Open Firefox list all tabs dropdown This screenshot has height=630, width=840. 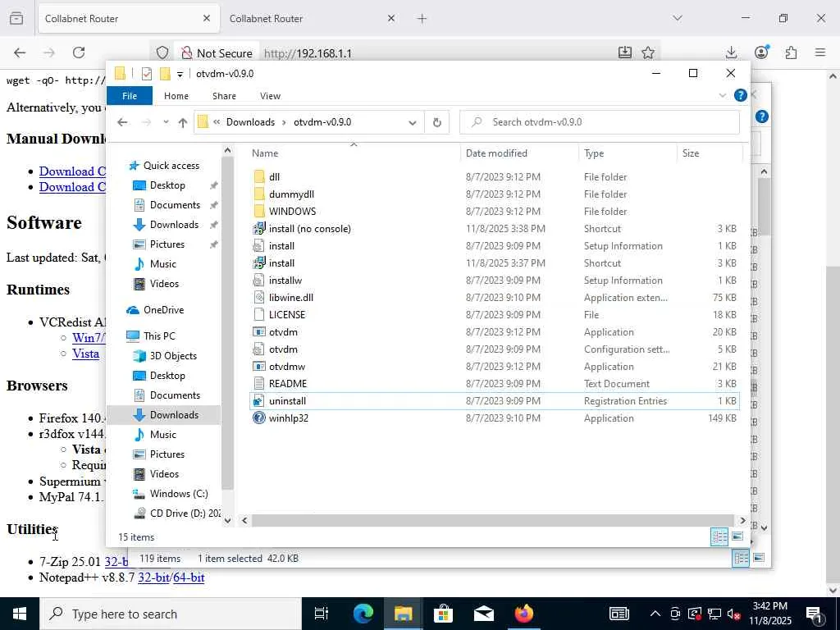pyautogui.click(x=678, y=18)
